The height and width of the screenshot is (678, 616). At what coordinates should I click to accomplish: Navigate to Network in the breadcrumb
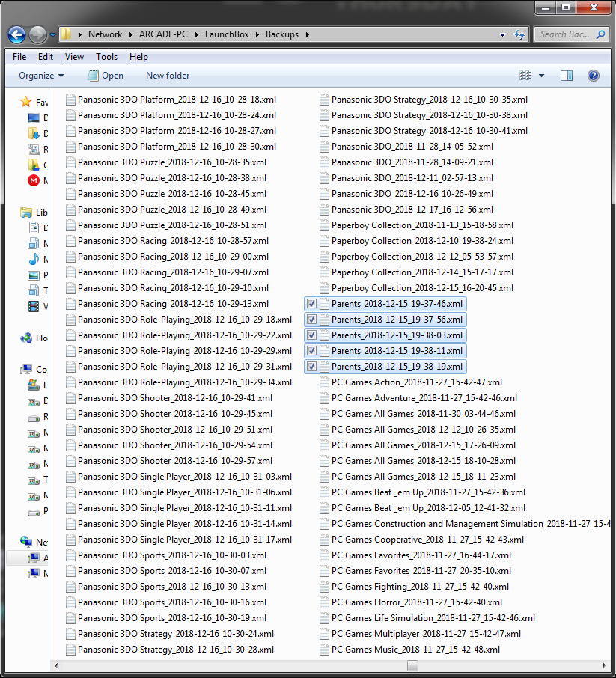coord(105,34)
